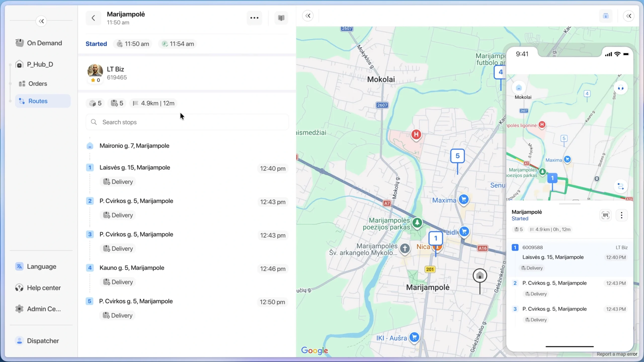Open the route options three-dot menu

point(254,18)
